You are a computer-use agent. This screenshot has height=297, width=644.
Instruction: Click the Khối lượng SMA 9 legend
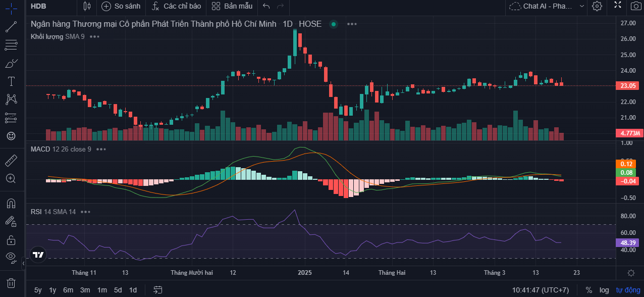[58, 36]
